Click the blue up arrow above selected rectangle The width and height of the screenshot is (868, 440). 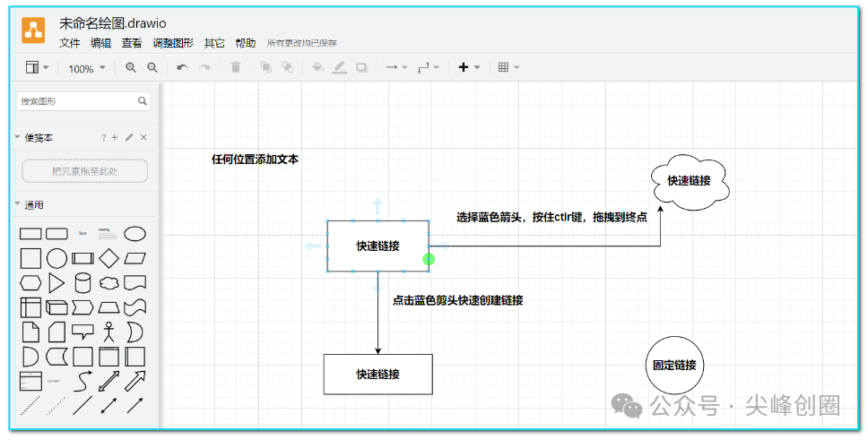378,205
